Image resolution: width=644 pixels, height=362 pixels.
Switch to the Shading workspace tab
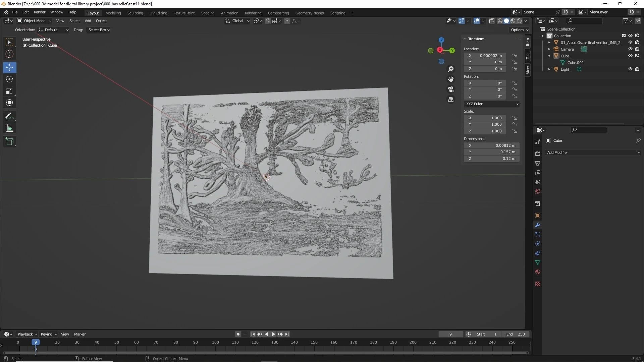point(208,13)
